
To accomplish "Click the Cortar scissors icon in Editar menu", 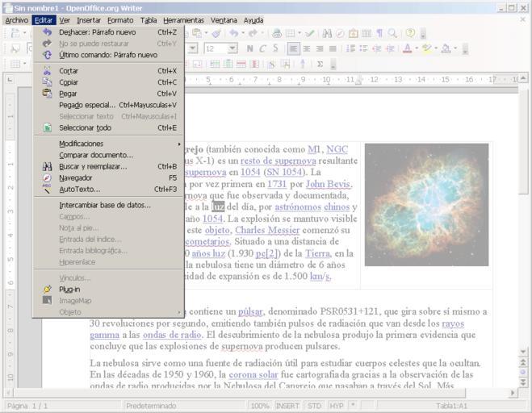I will (47, 71).
